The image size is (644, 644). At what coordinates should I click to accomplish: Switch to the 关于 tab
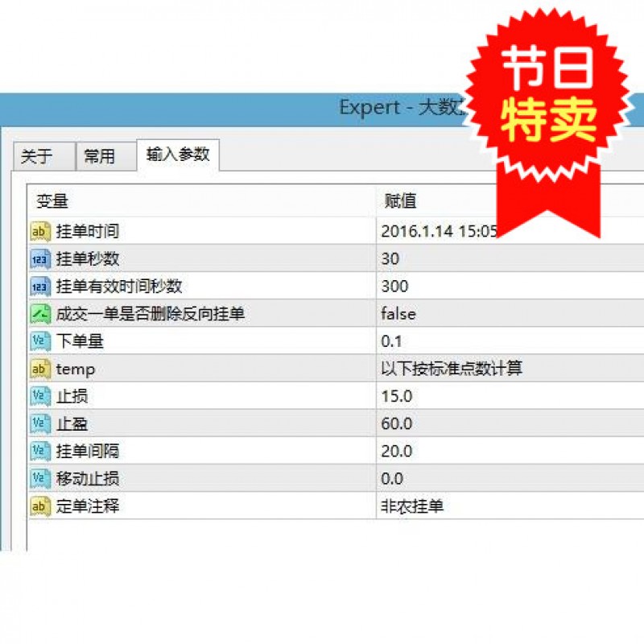tap(36, 157)
